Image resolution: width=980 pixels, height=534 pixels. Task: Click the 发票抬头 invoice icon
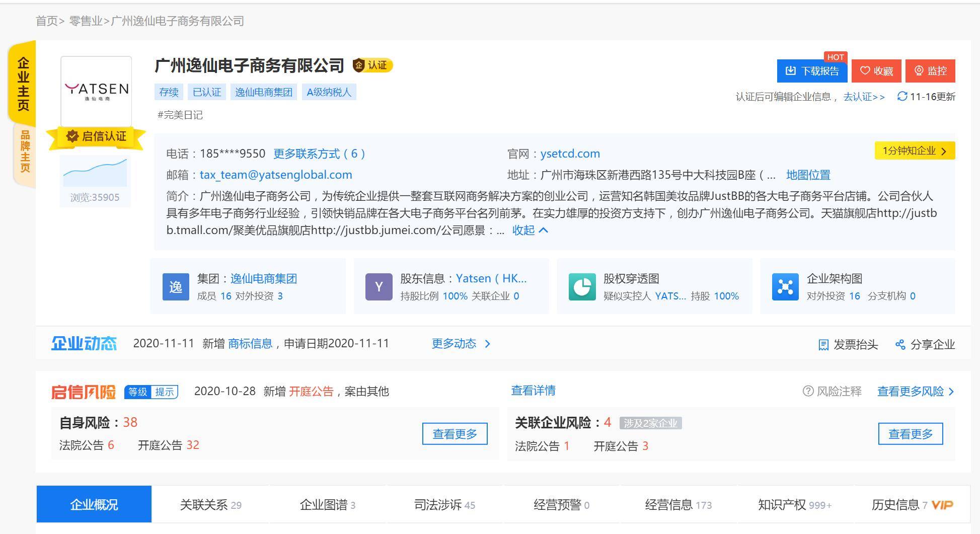823,344
